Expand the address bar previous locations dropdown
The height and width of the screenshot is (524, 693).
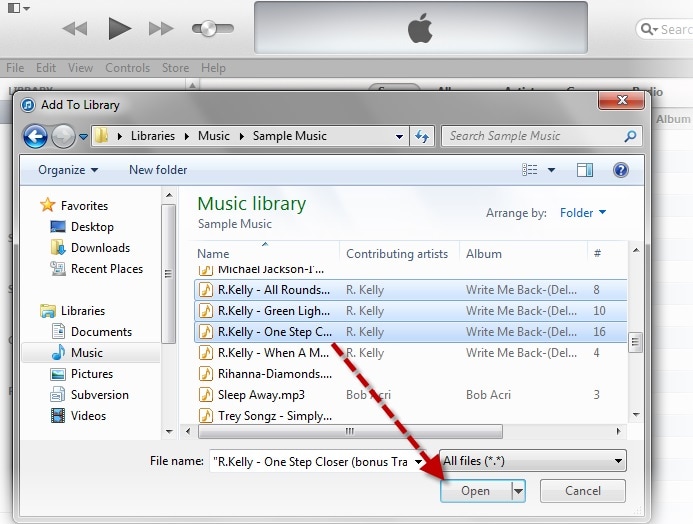coord(399,137)
